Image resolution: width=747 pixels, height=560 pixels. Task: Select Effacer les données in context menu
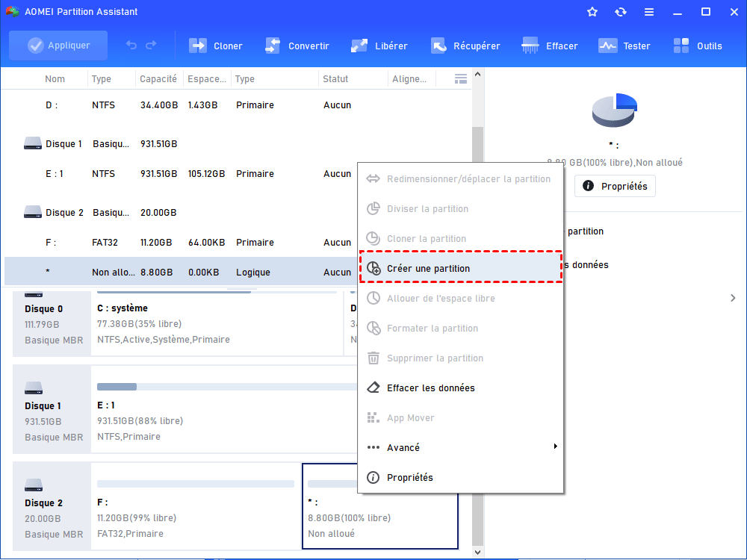point(461,388)
